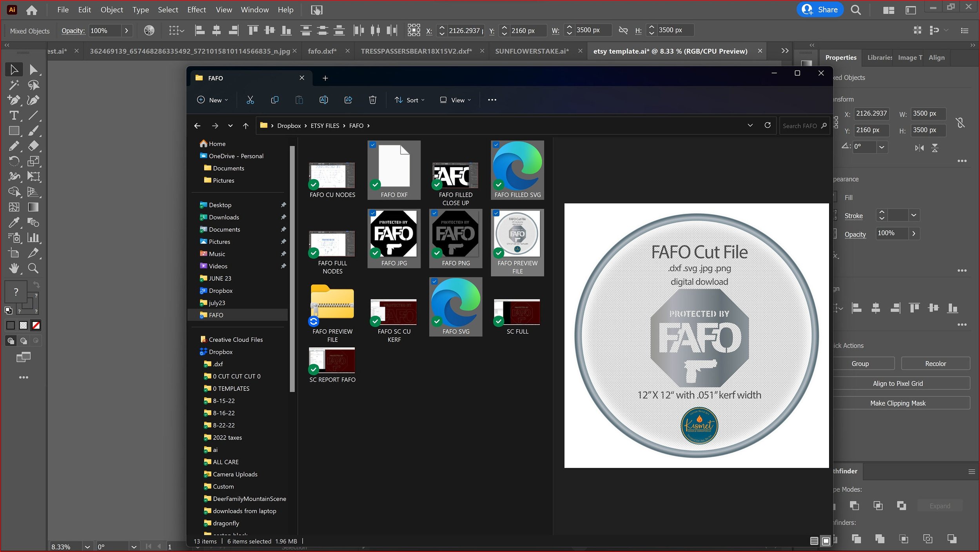Open zoom level dropdown at 8.33%

87,547
